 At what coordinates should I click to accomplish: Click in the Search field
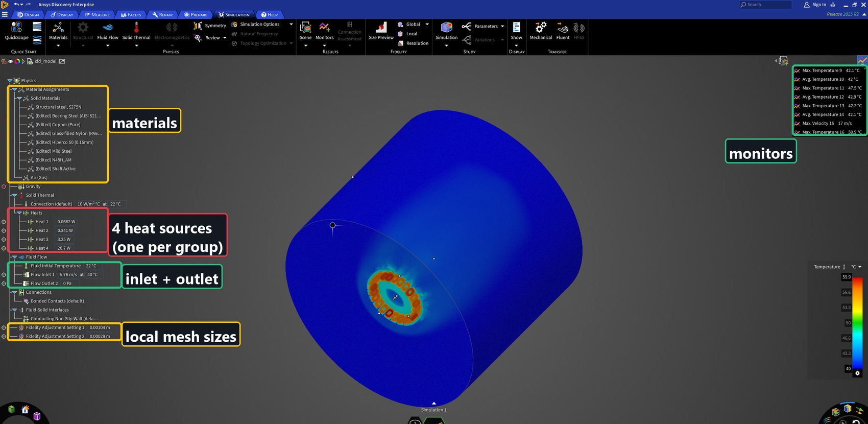765,5
